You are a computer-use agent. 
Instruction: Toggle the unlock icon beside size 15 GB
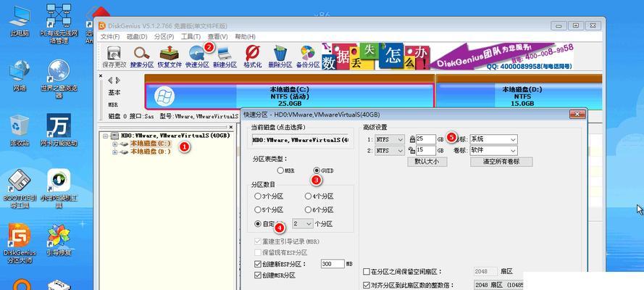point(412,151)
